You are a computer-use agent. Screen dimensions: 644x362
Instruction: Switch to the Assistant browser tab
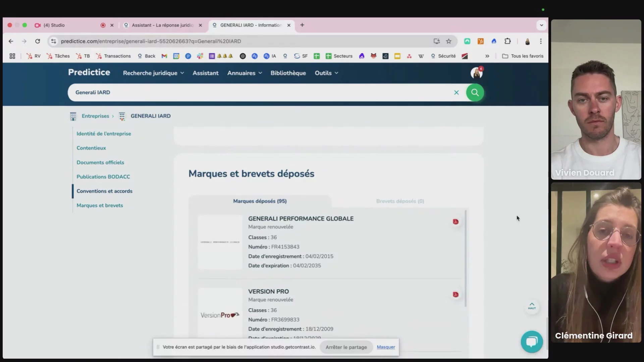coord(162,25)
